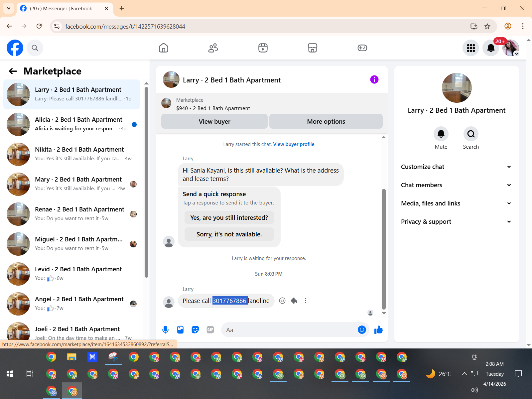Open Task View on the taskbar

point(30,374)
